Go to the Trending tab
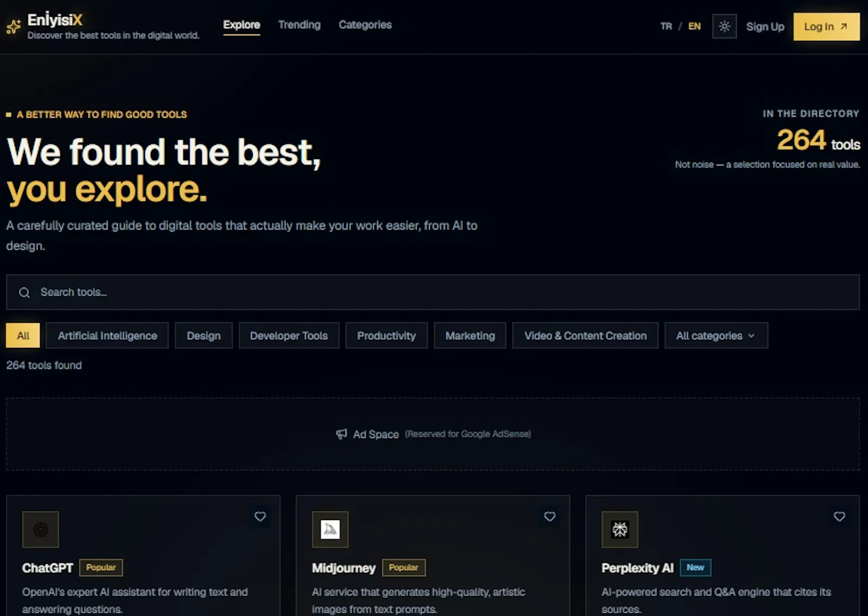Image resolution: width=868 pixels, height=616 pixels. (x=299, y=25)
